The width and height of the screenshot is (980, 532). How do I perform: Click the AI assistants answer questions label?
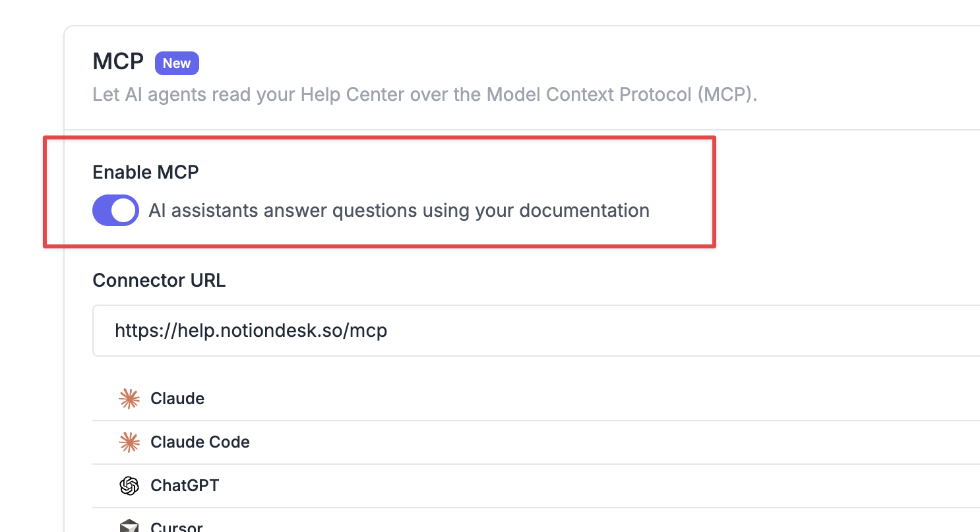tap(399, 211)
